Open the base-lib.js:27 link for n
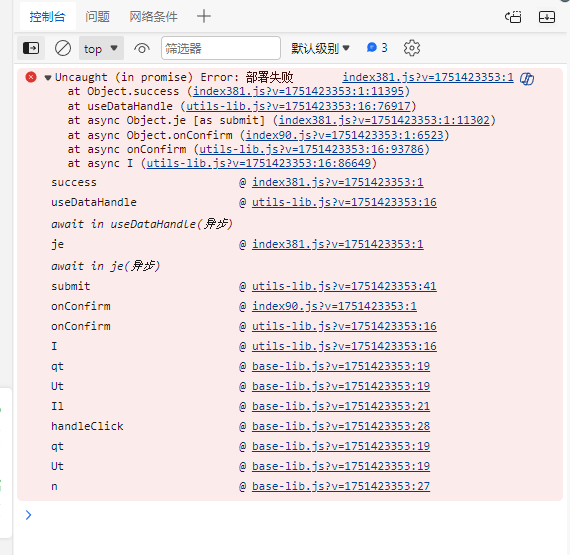This screenshot has height=555, width=570. point(341,486)
